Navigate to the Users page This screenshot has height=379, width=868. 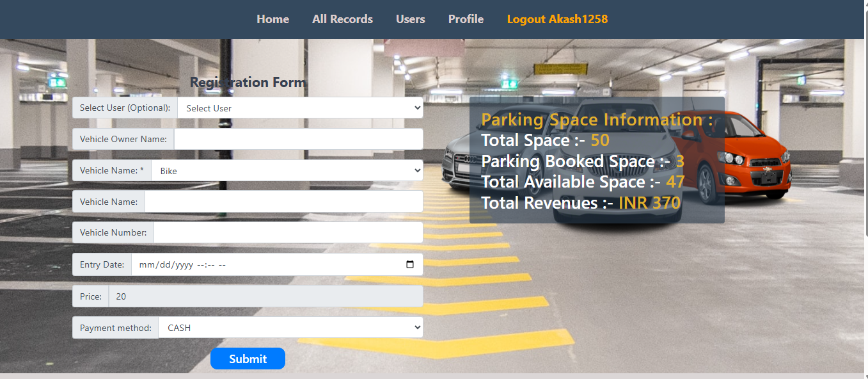click(410, 19)
